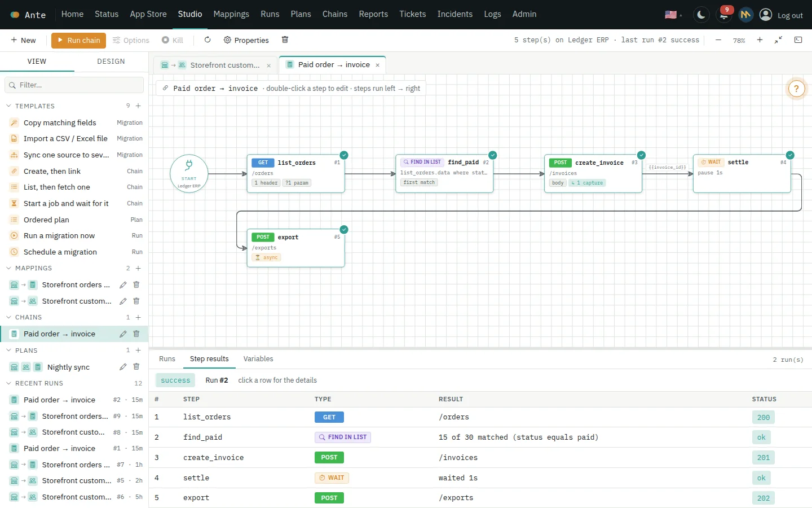Click the help question mark on canvas

click(x=796, y=89)
